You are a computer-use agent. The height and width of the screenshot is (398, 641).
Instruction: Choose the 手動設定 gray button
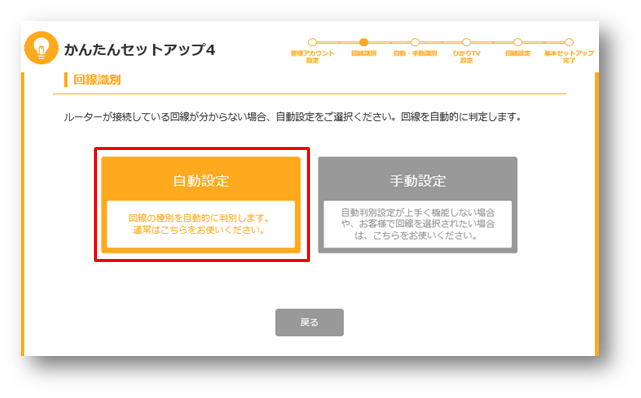coord(417,205)
